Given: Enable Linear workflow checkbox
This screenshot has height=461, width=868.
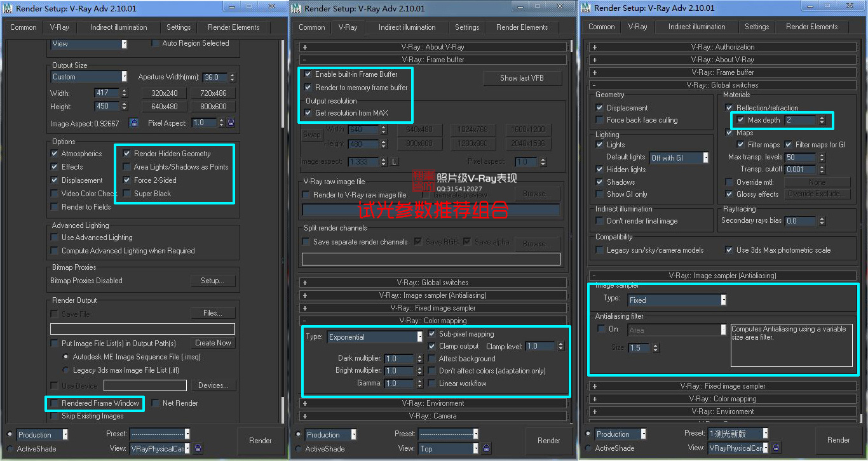Looking at the screenshot, I should point(432,384).
